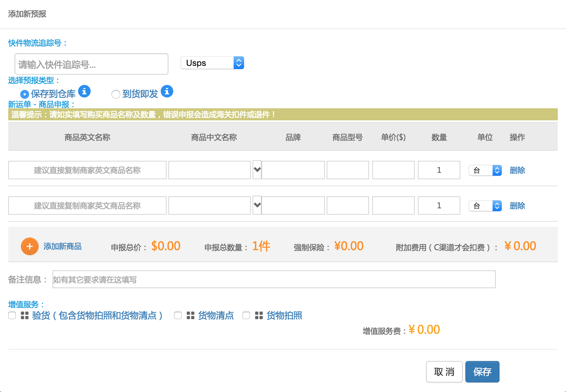Click the 商品型号 column header
This screenshot has height=392, width=566.
[348, 137]
